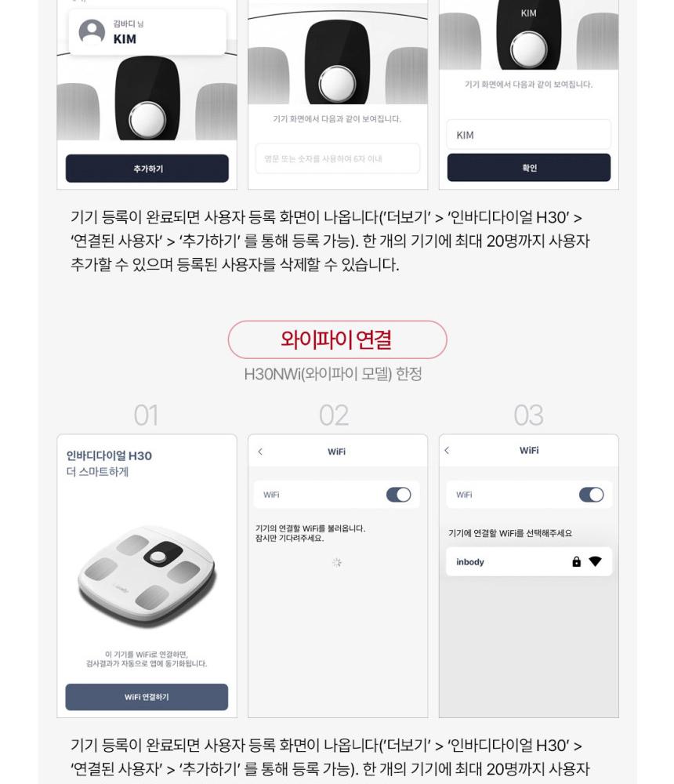Go back using step 02 back arrow
This screenshot has width=674, height=784.
(x=260, y=452)
